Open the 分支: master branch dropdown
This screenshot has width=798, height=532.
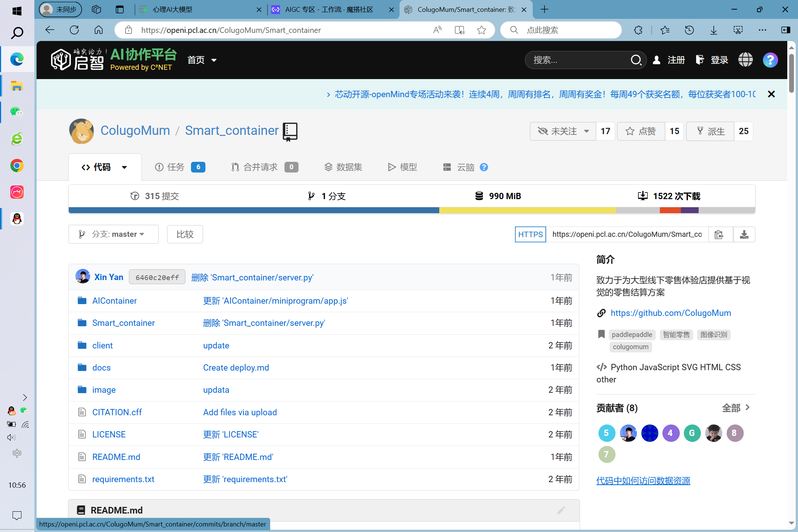[x=113, y=234]
